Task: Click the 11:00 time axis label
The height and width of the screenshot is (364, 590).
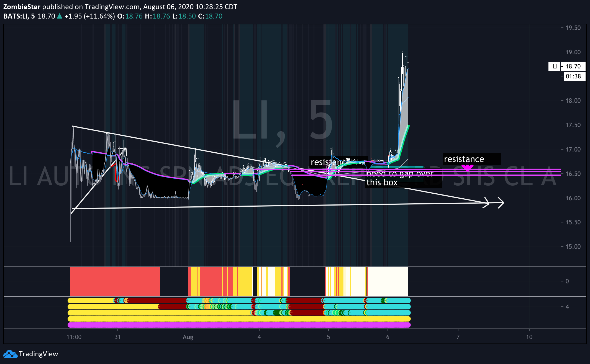Action: 74,337
